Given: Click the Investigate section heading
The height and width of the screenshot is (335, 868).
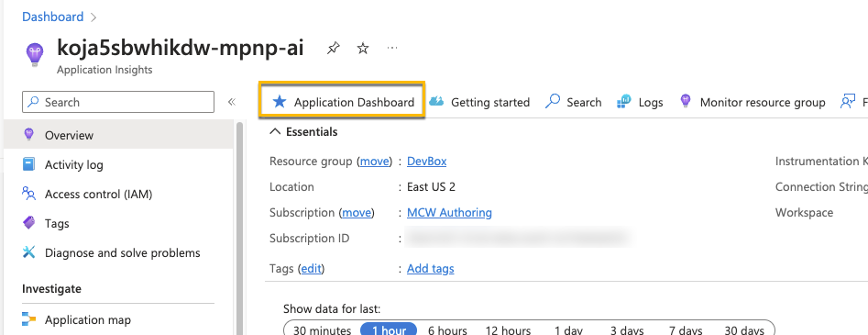Looking at the screenshot, I should pos(51,289).
